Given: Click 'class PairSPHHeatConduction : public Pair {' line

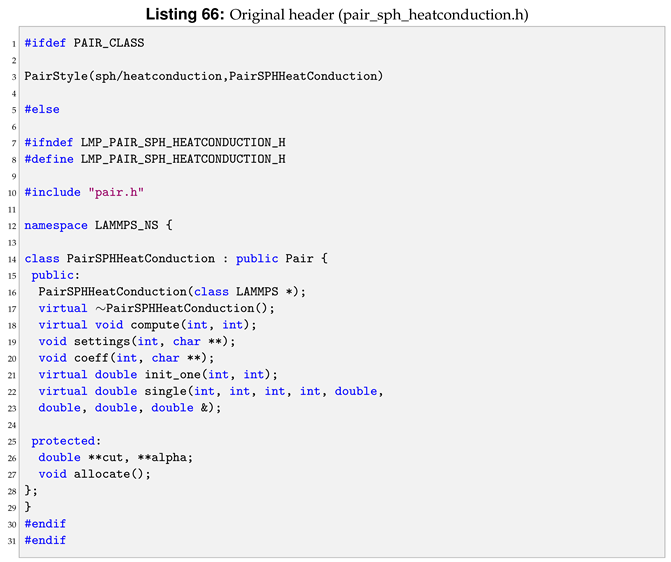Looking at the screenshot, I should pos(176,259).
